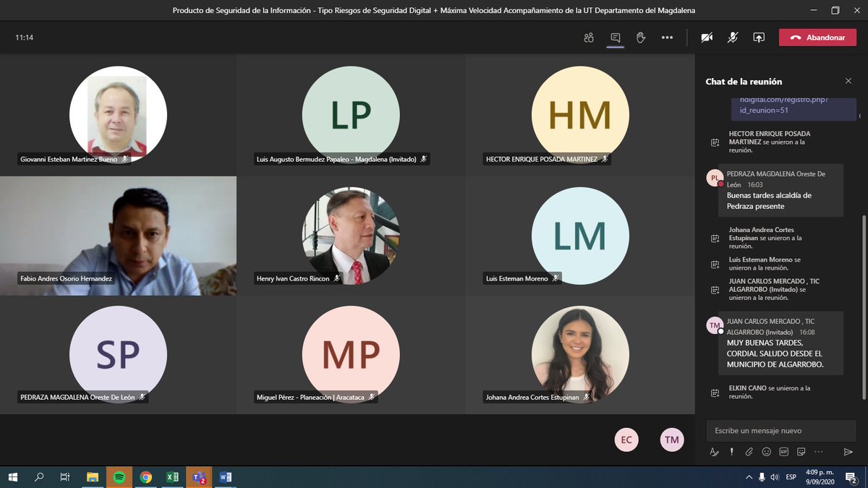Select Johana Andrea Cortes Estupinan's photo tile

[x=580, y=355]
